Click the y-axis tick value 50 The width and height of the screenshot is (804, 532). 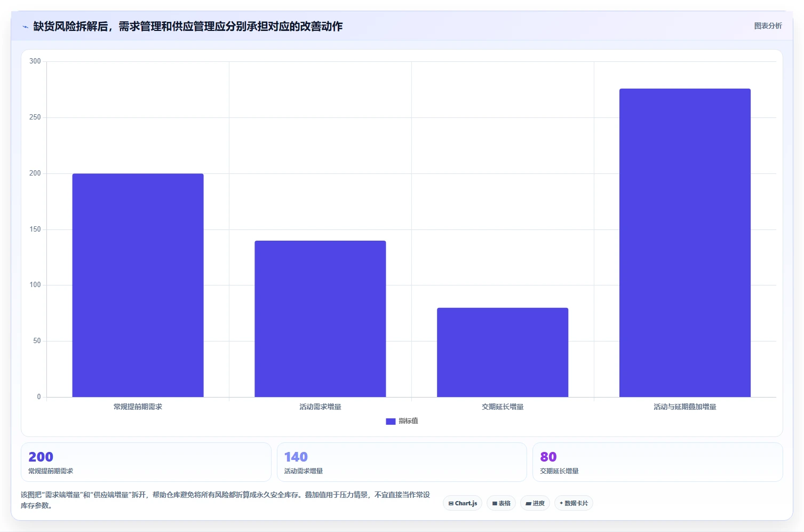[37, 341]
